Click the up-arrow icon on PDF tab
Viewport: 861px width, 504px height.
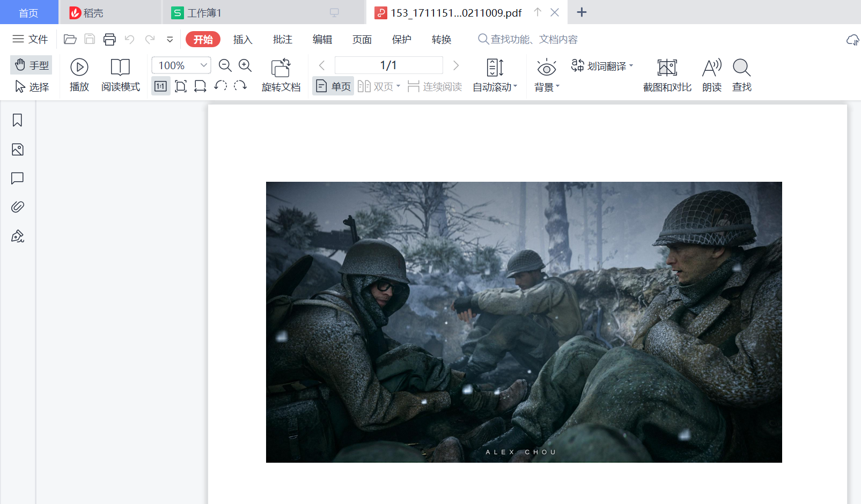(x=538, y=12)
